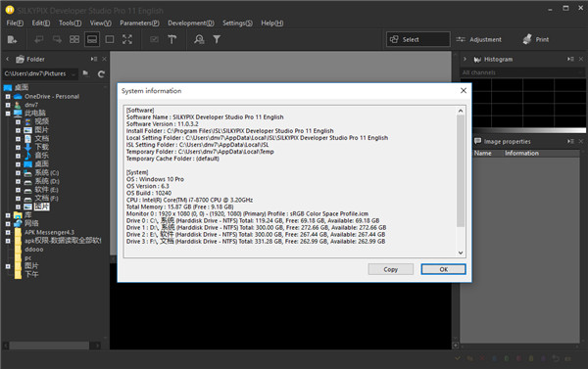Click the previous image arrow icon
Viewport: 588px width, 369px height.
39,39
